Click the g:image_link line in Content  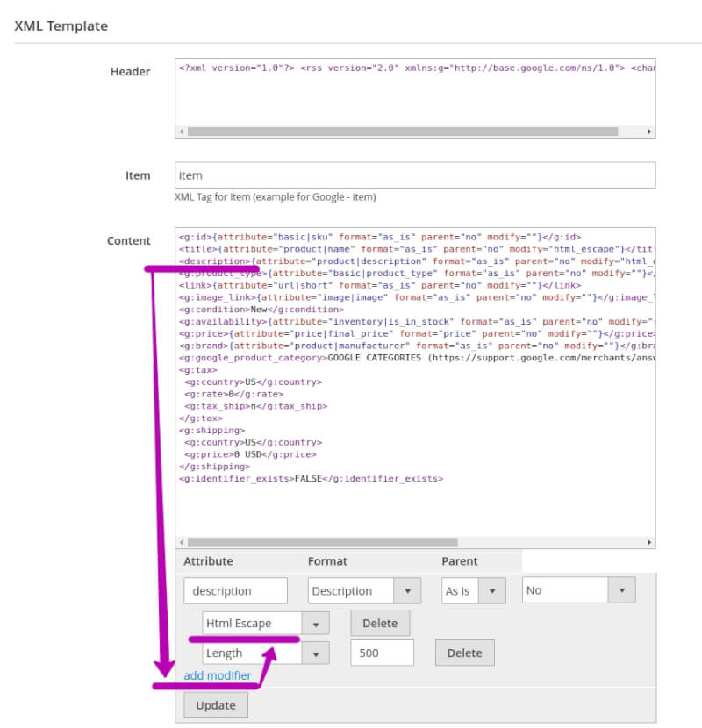pos(417,297)
